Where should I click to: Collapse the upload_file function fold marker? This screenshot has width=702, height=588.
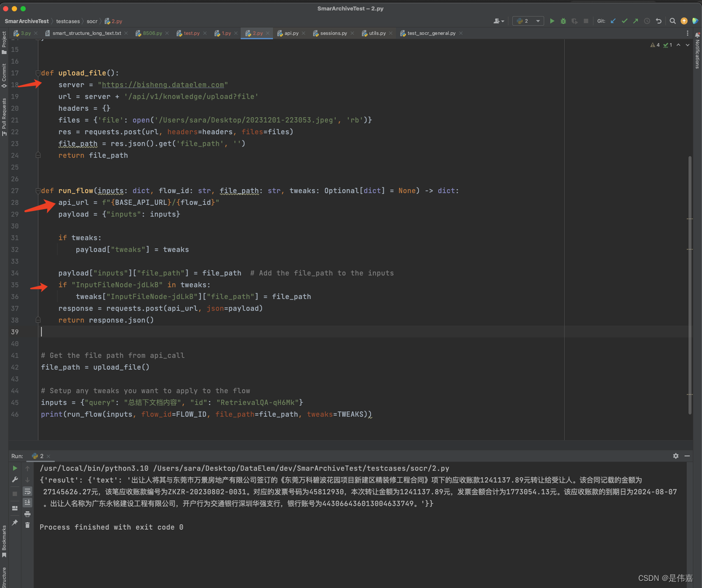tap(38, 73)
